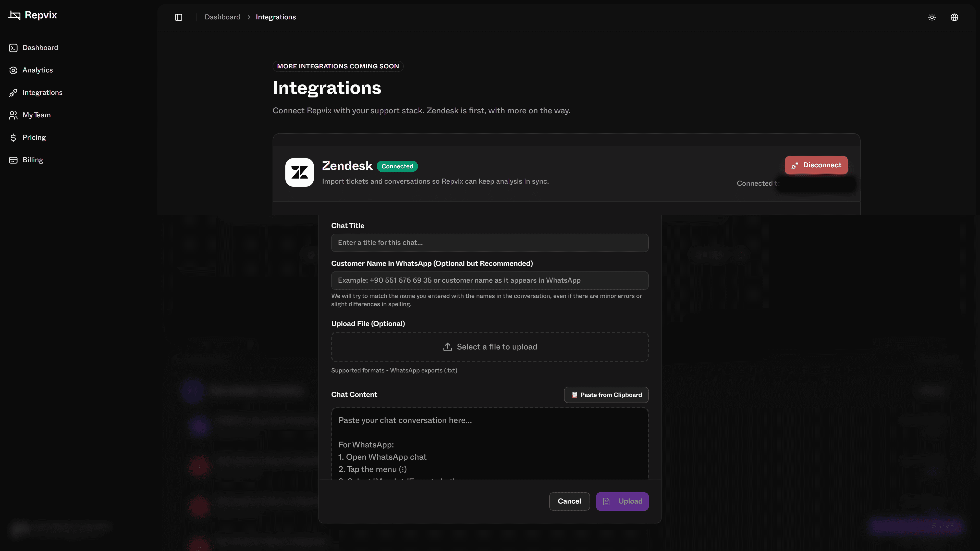Toggle light mode with the sun icon
The width and height of the screenshot is (980, 551).
[932, 17]
